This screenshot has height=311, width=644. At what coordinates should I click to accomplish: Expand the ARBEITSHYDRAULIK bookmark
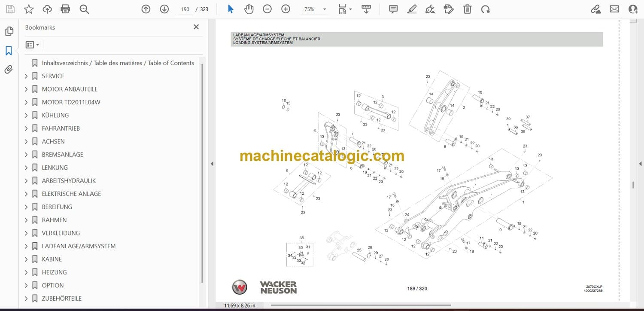click(26, 181)
